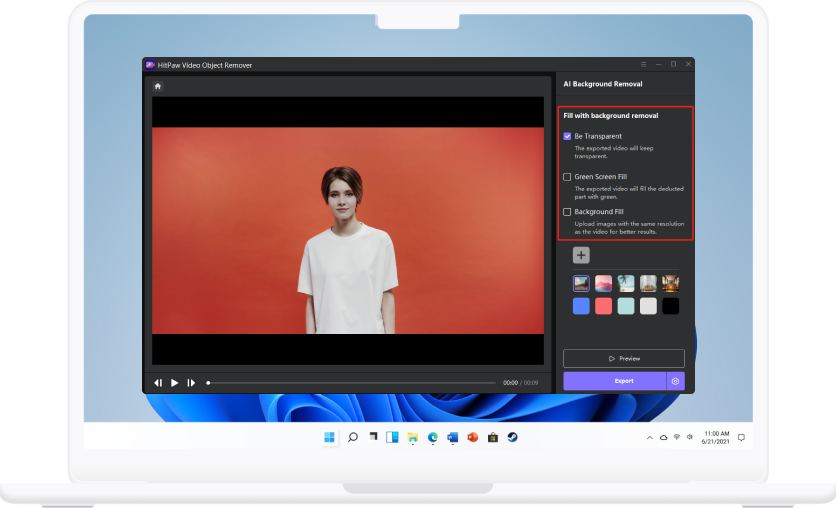Click the purple Export button
The width and height of the screenshot is (836, 508).
click(614, 381)
